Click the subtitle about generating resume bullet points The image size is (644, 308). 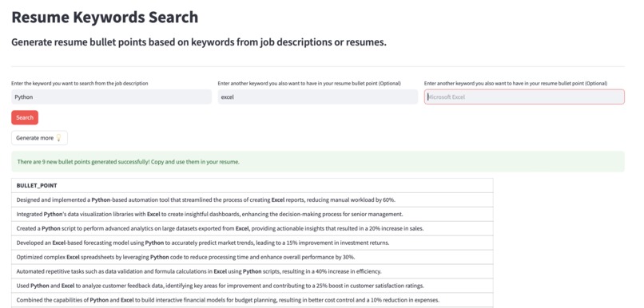pyautogui.click(x=199, y=42)
